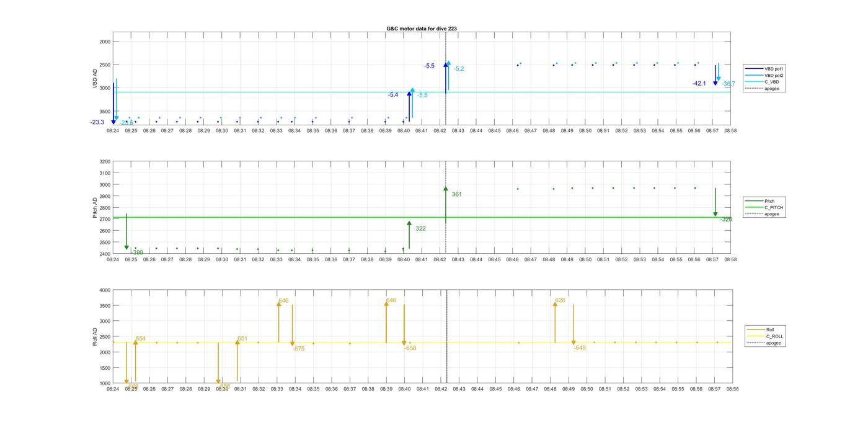Click '08:42' on the Pitch plot time axis
The image size is (868, 430).
(440, 259)
